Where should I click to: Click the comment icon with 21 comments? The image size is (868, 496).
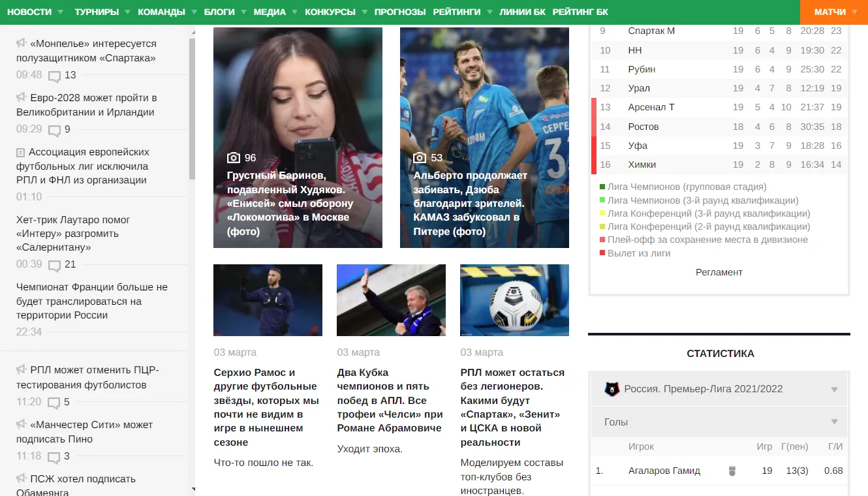[55, 266]
